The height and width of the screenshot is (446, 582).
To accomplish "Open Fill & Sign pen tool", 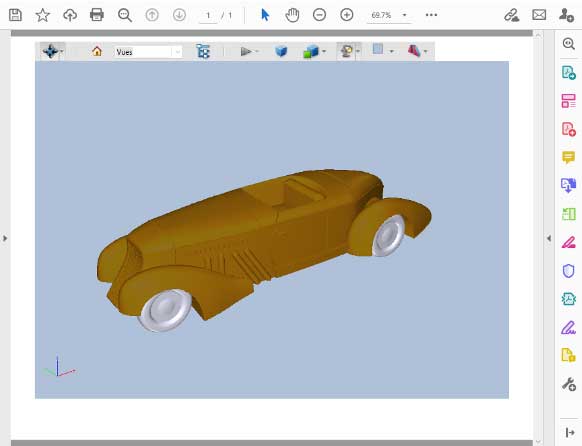I will pyautogui.click(x=568, y=328).
